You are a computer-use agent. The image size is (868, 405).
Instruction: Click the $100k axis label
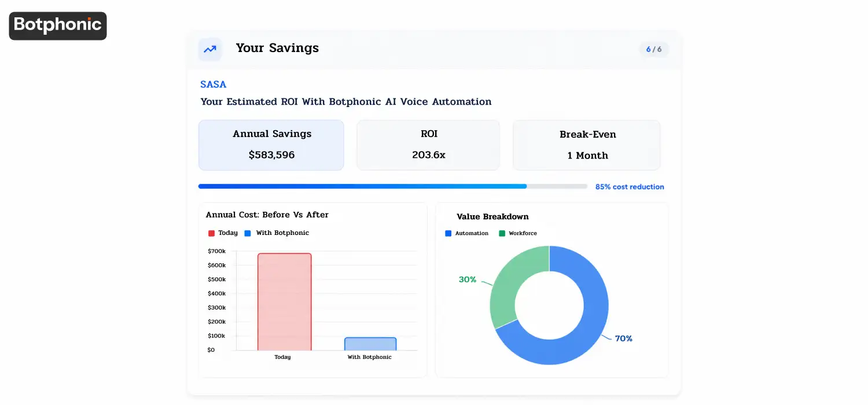click(x=216, y=336)
